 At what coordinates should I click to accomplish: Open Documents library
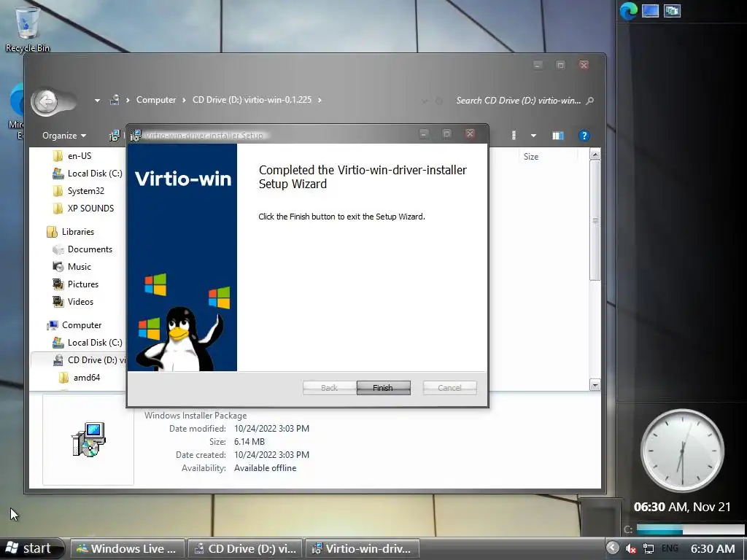click(x=83, y=249)
